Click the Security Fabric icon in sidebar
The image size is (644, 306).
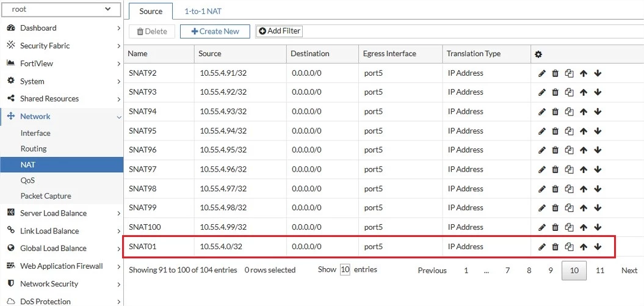tap(11, 46)
